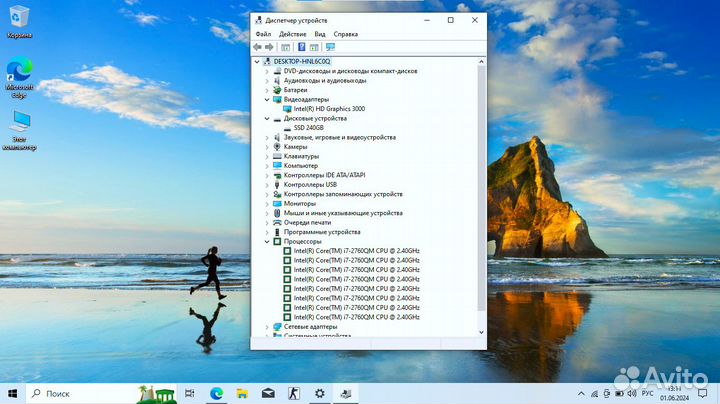Select the Intel(R) HD Graphics 3000 device
Image resolution: width=720 pixels, height=404 pixels.
tap(329, 109)
